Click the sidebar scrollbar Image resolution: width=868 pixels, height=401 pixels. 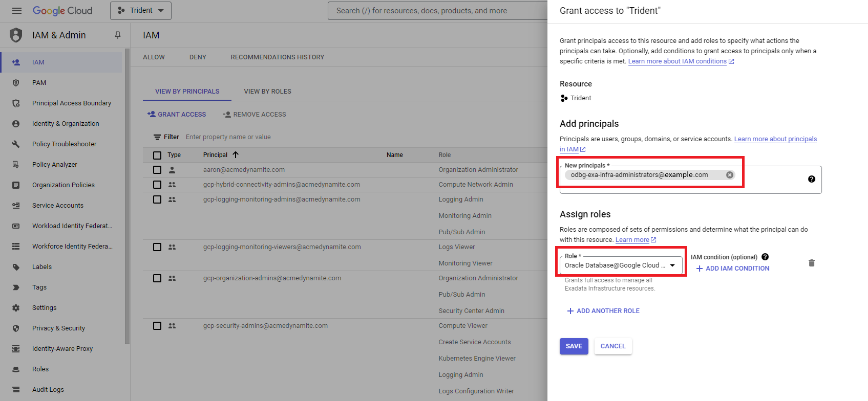tap(127, 196)
